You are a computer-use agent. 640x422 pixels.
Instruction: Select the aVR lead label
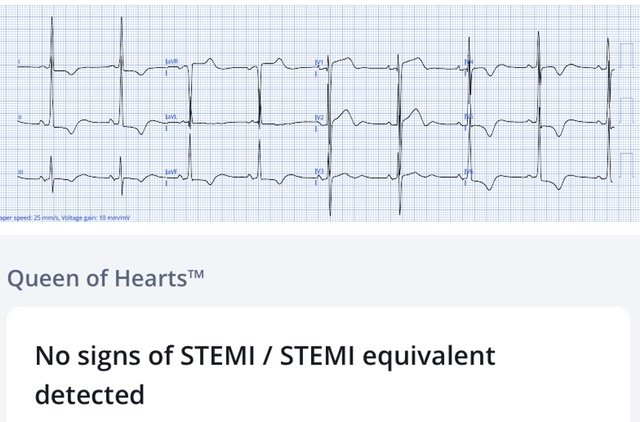point(172,62)
